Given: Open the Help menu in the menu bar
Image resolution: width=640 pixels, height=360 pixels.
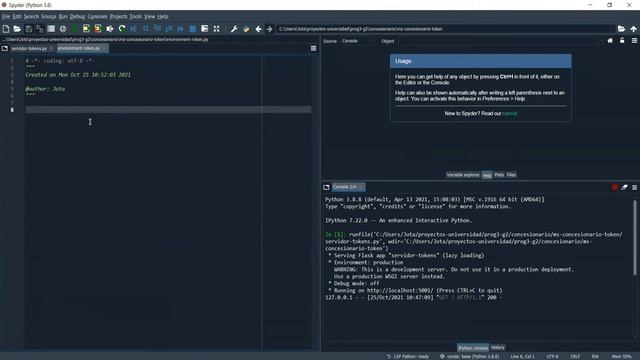Looking at the screenshot, I should coord(163,16).
